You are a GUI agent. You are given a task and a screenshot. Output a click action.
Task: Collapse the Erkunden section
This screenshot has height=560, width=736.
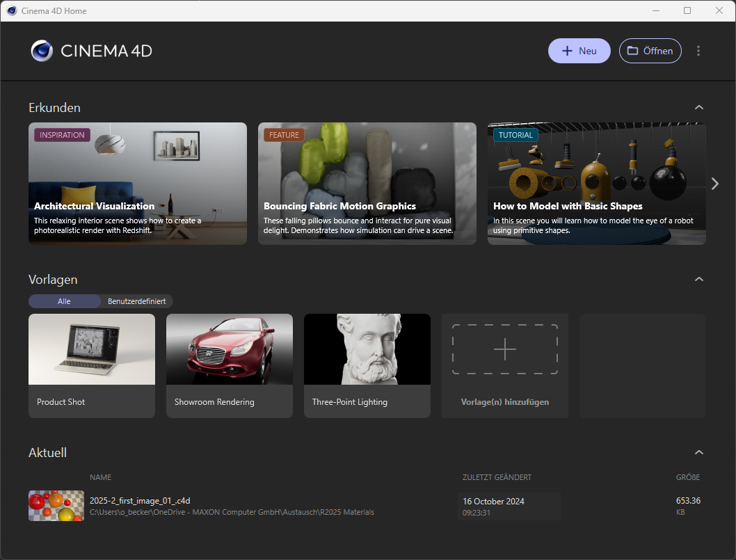tap(699, 108)
